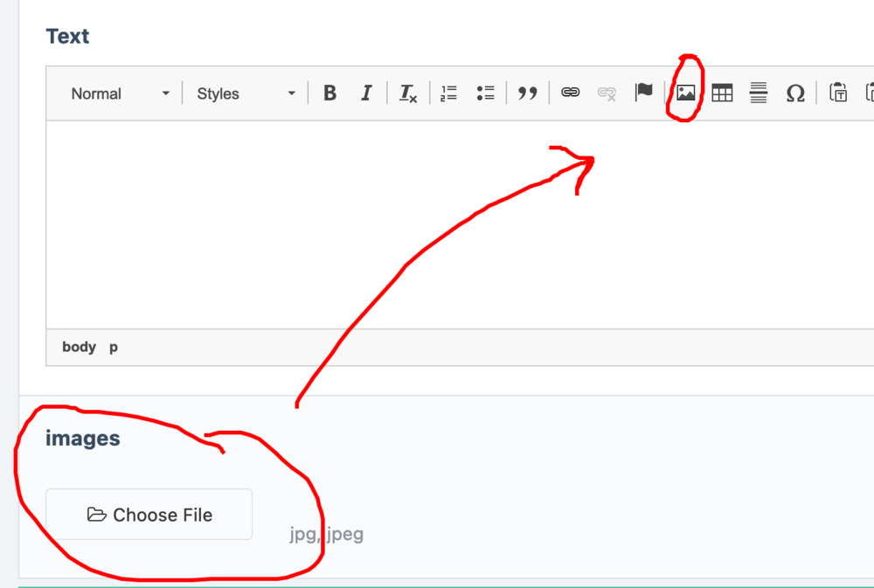Screen dimensions: 874x588
Task: Insert special character with Omega icon
Action: tap(795, 93)
